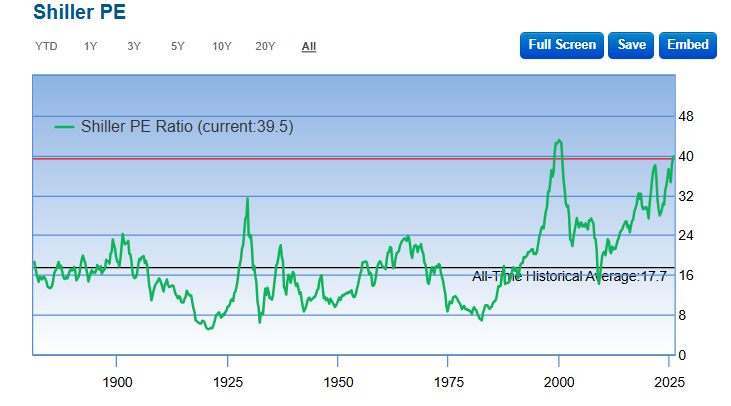The height and width of the screenshot is (406, 731).
Task: Click the Shiller PE Ratio legend label
Action: point(187,126)
